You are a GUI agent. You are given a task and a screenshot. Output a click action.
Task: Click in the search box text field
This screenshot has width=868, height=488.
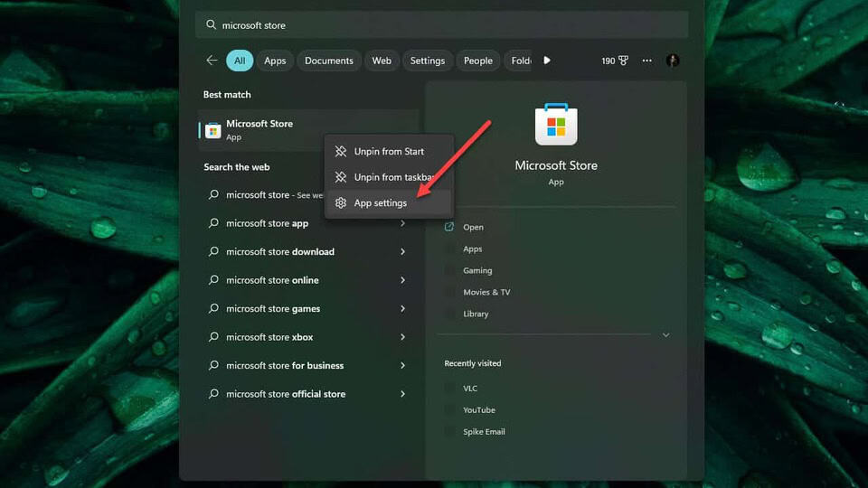click(x=442, y=25)
